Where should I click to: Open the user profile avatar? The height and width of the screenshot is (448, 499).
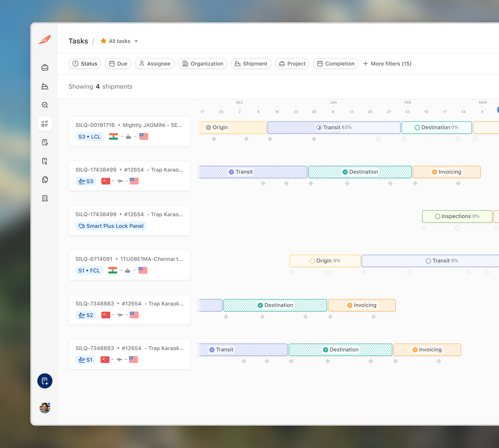click(45, 408)
